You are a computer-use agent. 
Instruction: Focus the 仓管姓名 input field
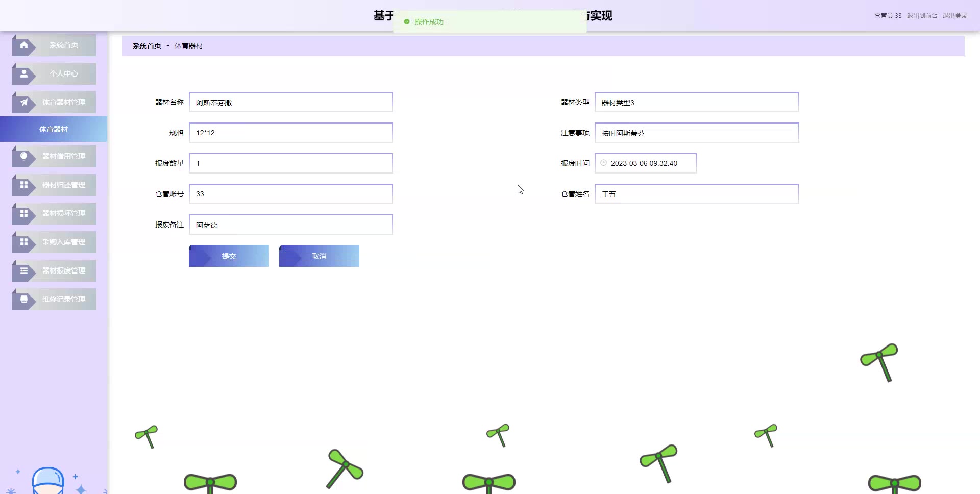(x=697, y=194)
